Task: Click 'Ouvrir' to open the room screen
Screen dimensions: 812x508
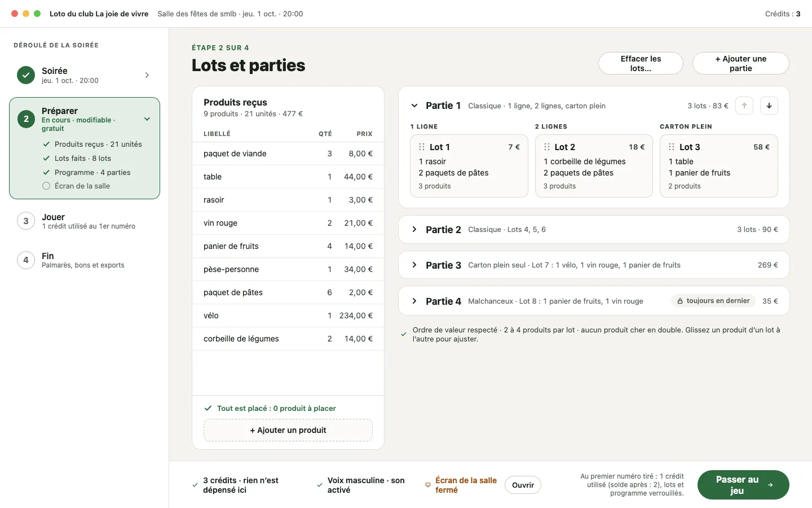Action: (x=523, y=485)
